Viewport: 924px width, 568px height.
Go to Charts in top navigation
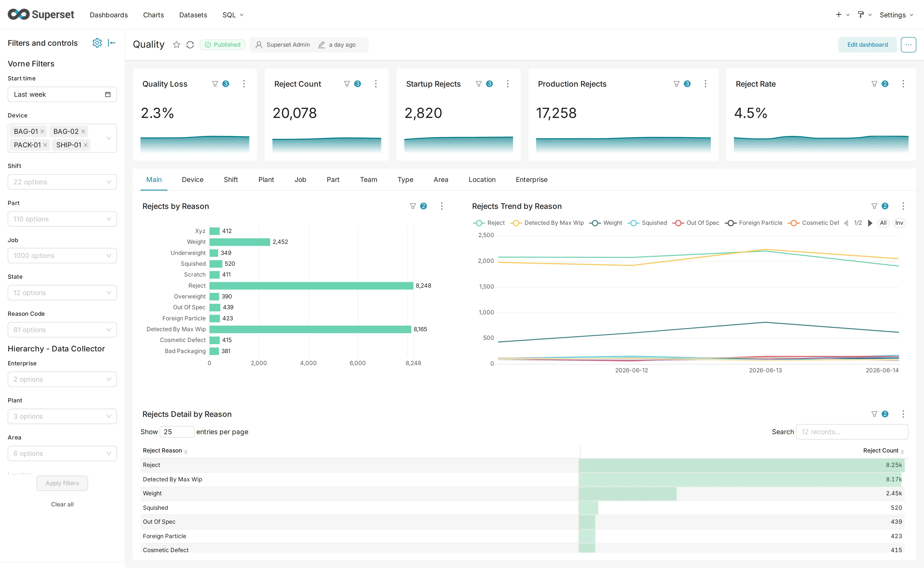tap(153, 15)
